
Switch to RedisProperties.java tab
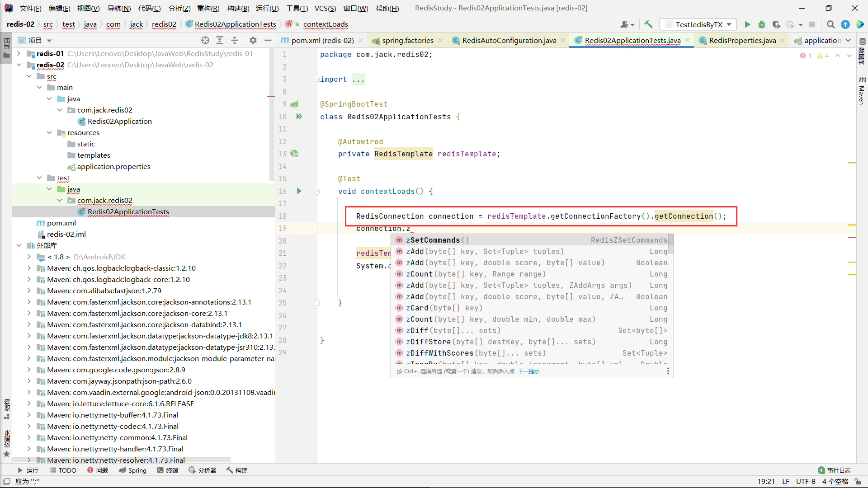(x=742, y=40)
